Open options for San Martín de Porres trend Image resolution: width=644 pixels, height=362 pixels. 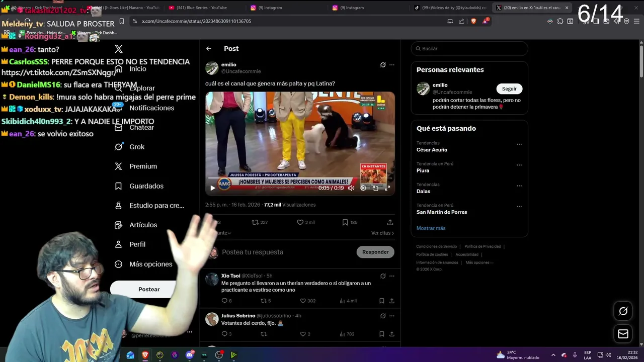pos(519,206)
